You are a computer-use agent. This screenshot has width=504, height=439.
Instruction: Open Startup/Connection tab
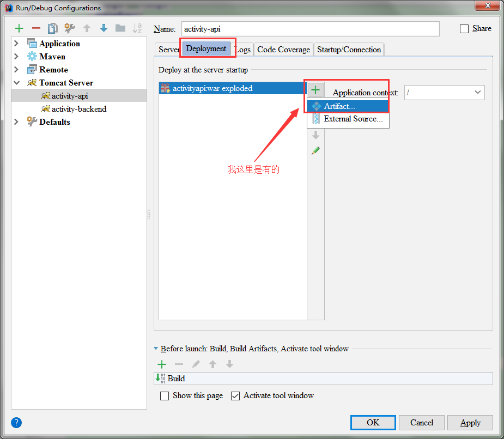point(349,50)
